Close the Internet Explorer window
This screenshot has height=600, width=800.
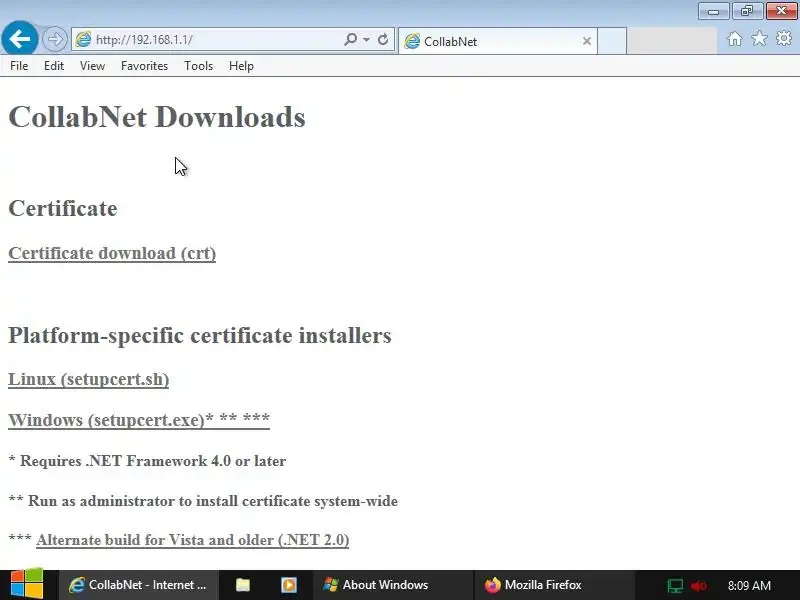(781, 11)
